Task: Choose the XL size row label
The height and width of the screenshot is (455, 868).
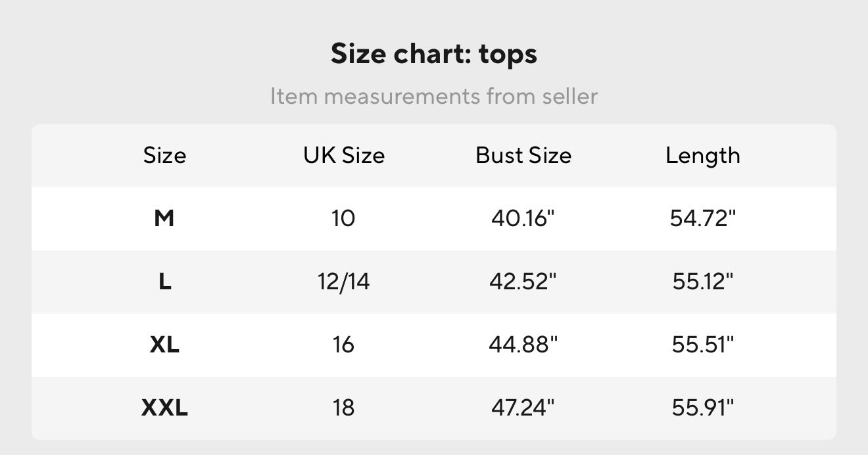Action: (164, 345)
